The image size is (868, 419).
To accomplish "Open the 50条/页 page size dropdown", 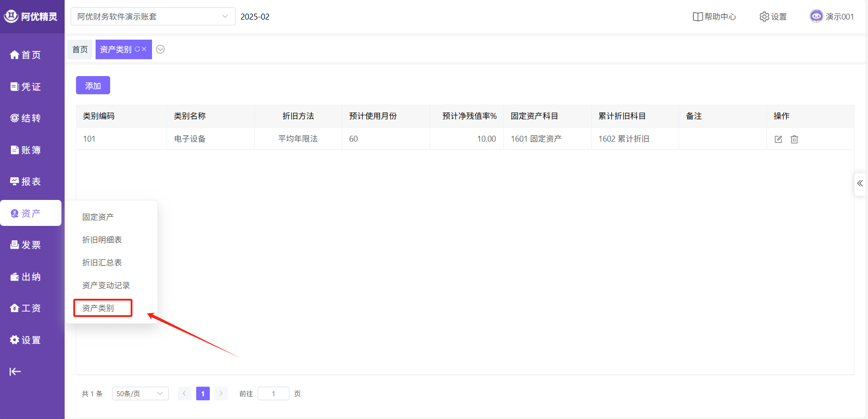I will [140, 393].
